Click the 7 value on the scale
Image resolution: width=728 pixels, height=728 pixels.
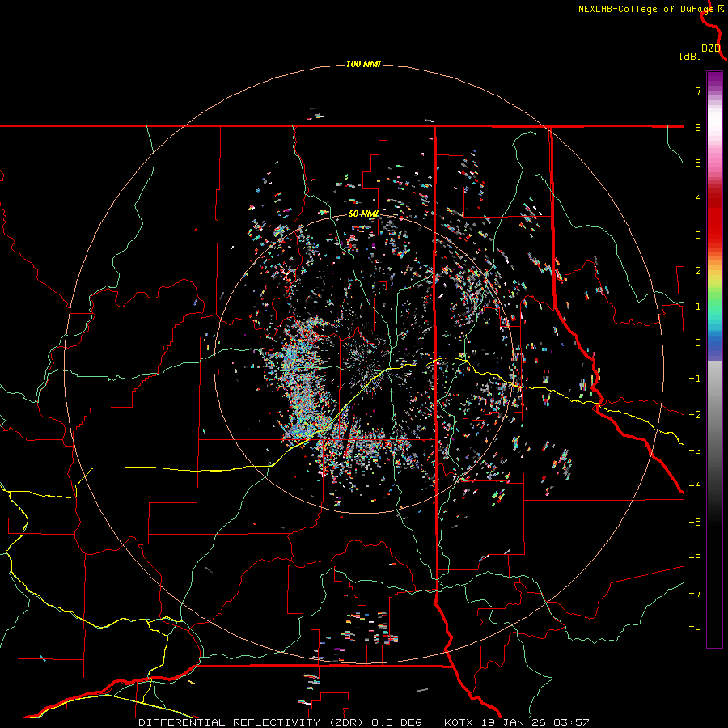698,91
